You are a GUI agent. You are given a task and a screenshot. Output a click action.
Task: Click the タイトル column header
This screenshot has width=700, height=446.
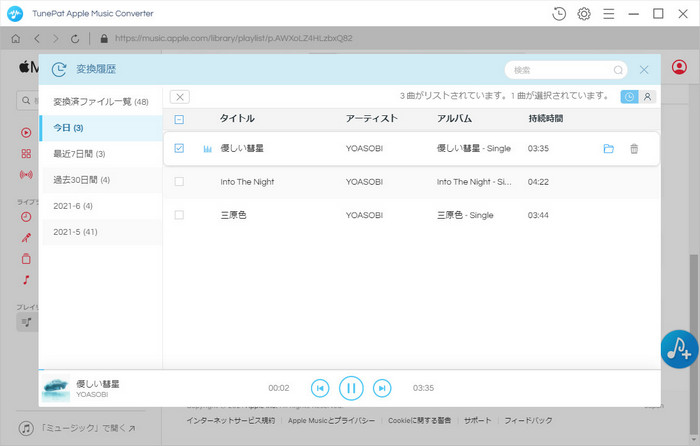[237, 118]
